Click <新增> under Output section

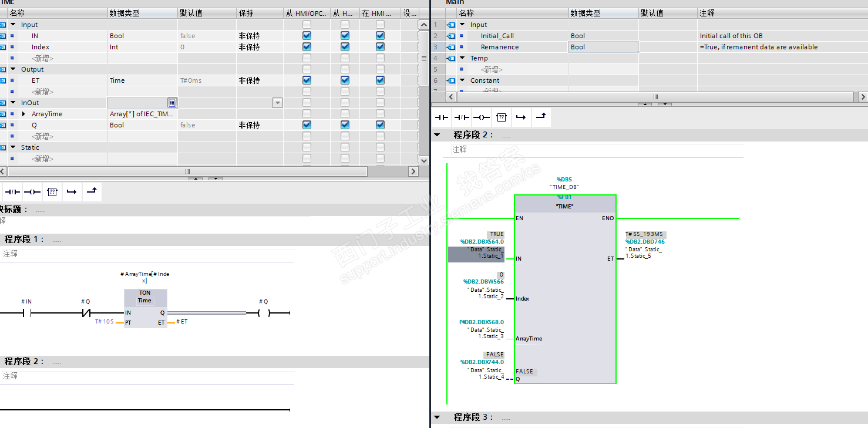point(42,92)
